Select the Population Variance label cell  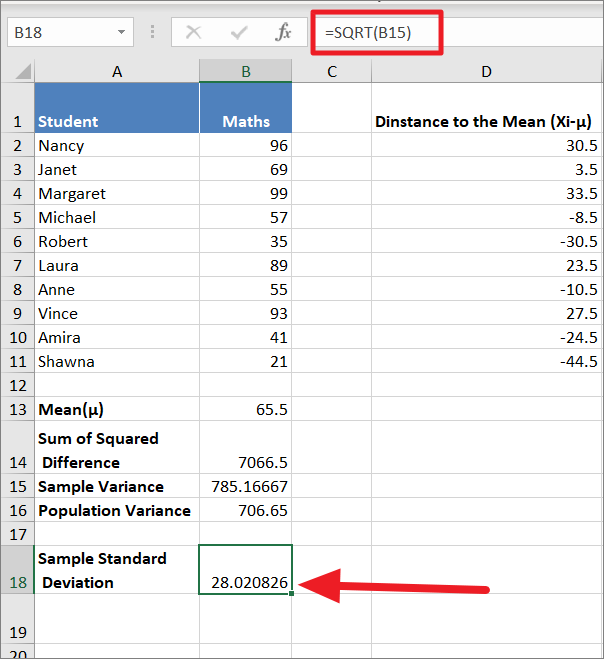pos(117,510)
